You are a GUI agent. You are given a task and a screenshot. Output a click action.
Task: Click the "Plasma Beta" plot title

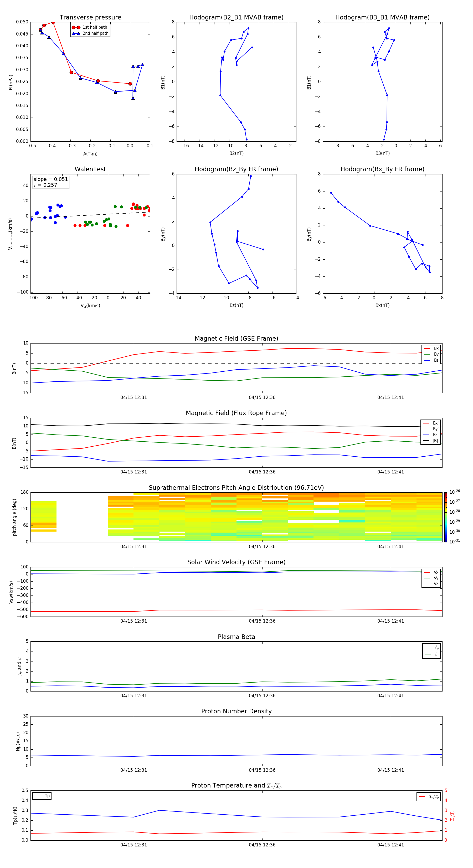pyautogui.click(x=236, y=637)
